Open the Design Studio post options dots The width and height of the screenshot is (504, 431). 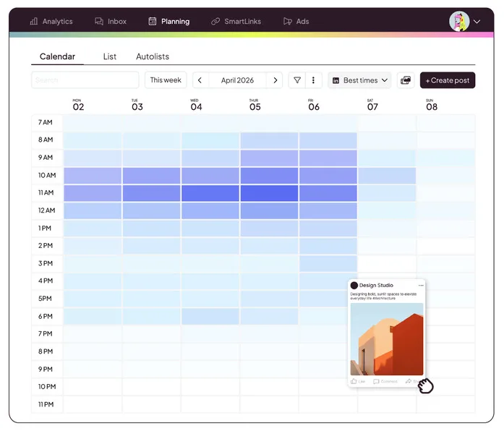(x=421, y=286)
